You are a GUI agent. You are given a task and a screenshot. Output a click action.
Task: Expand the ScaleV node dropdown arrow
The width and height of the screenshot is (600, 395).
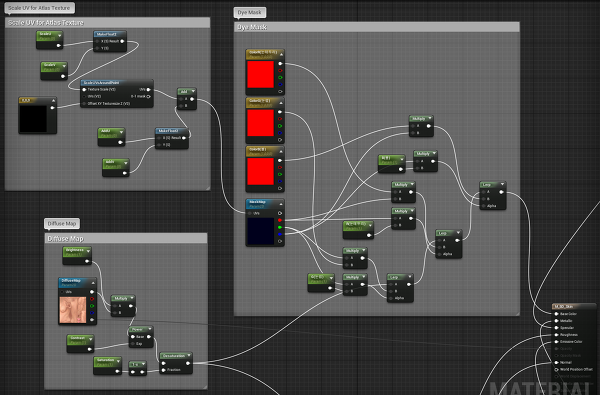coord(64,67)
